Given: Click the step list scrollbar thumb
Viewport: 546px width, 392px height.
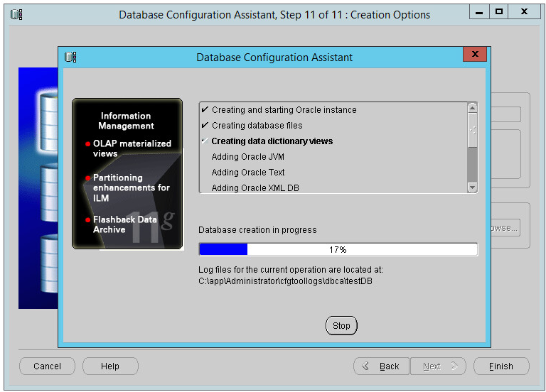Looking at the screenshot, I should pyautogui.click(x=472, y=130).
